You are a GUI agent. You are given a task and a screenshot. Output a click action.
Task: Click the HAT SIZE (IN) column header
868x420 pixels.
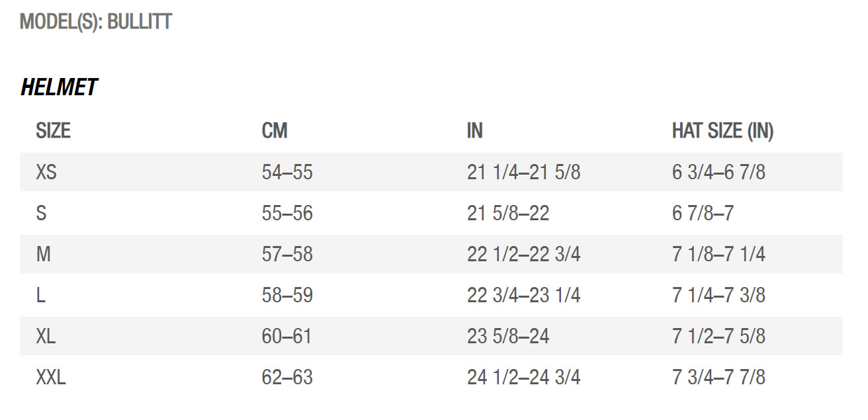tap(722, 131)
